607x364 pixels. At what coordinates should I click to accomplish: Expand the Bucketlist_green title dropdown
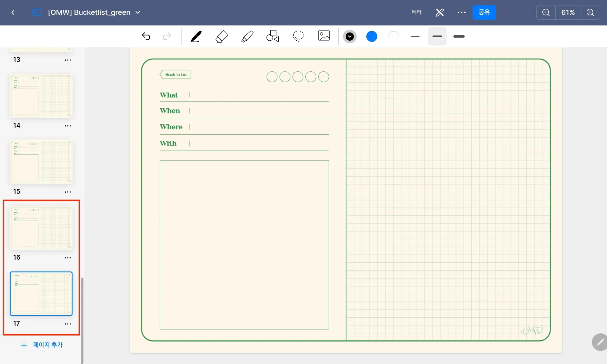(138, 12)
